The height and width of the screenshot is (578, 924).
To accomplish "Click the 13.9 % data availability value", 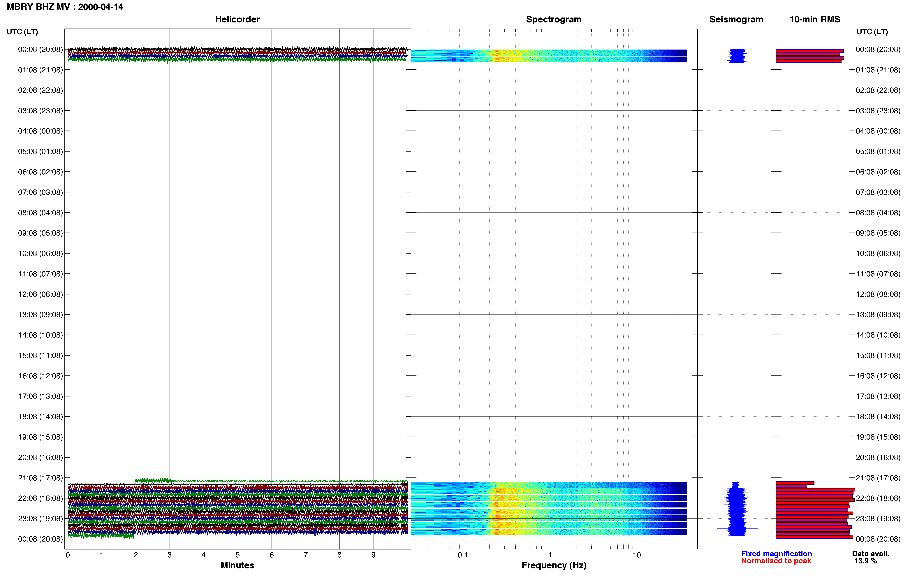I will click(865, 561).
